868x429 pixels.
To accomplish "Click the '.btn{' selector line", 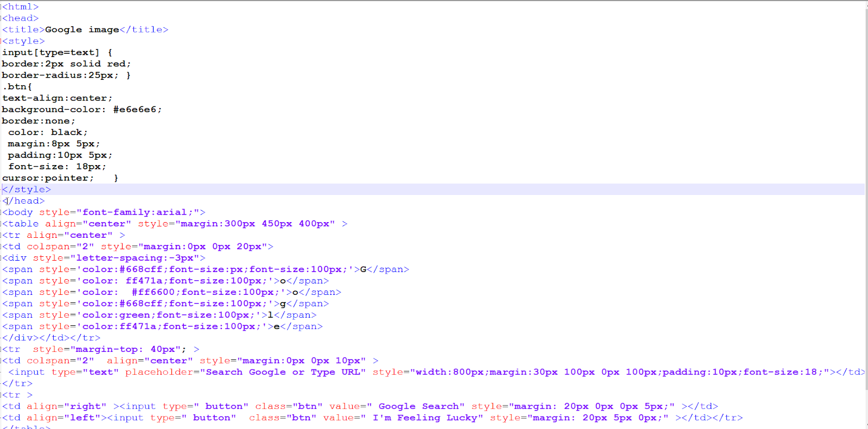I will pos(17,86).
